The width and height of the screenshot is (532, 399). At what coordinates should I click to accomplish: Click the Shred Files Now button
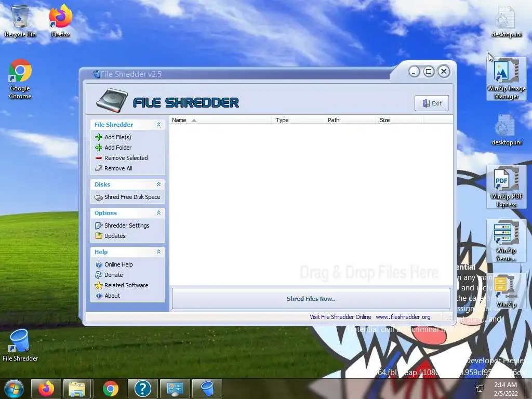(311, 299)
